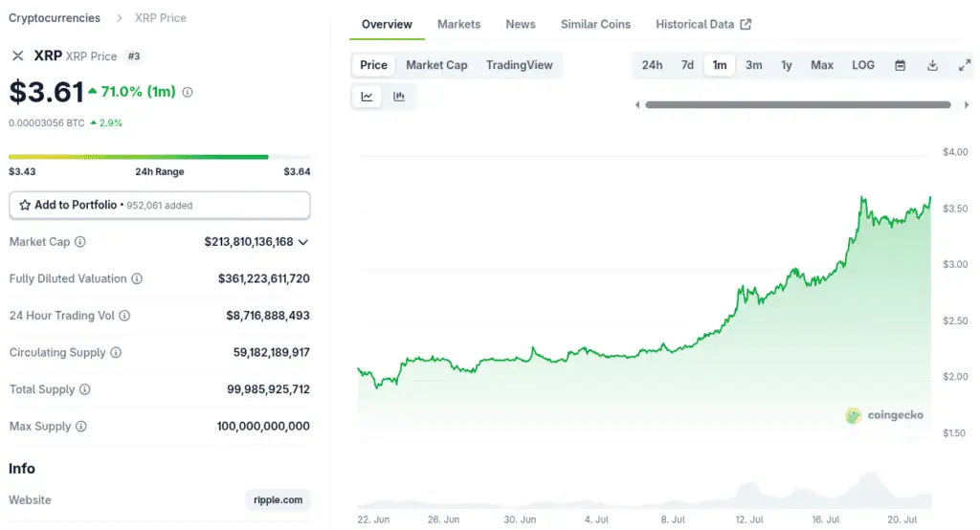Click the XRP Price breadcrumb
The width and height of the screenshot is (980, 530).
(161, 18)
